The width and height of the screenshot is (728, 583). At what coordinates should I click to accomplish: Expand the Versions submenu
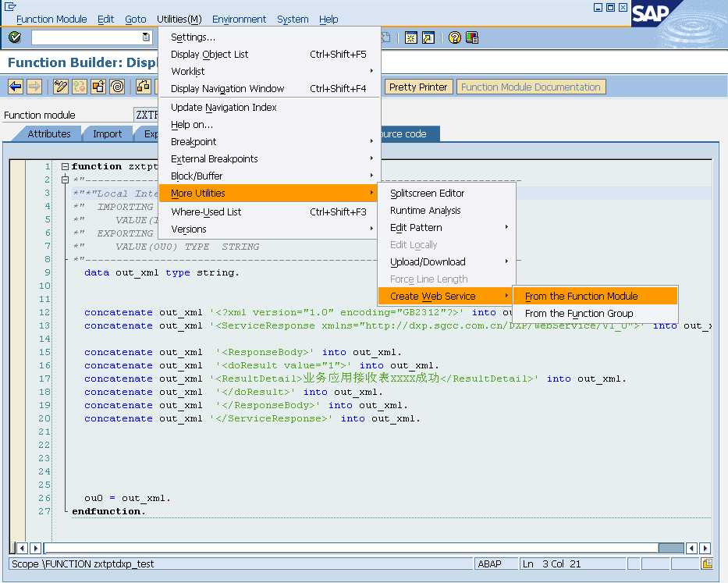click(268, 229)
